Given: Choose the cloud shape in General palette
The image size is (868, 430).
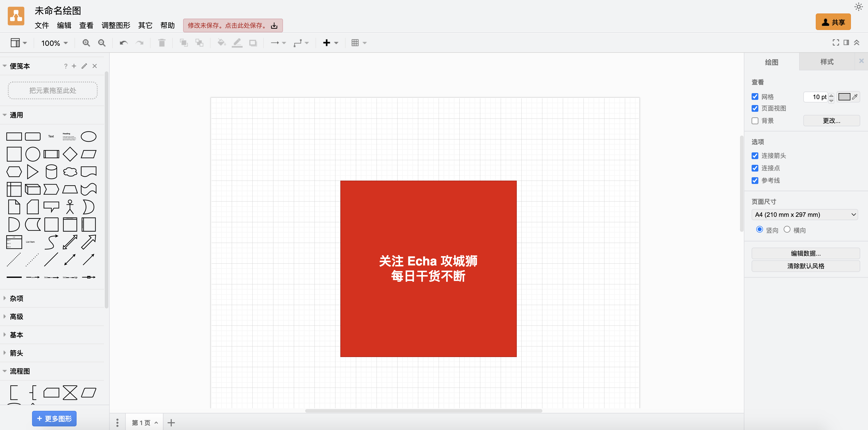Looking at the screenshot, I should (70, 172).
